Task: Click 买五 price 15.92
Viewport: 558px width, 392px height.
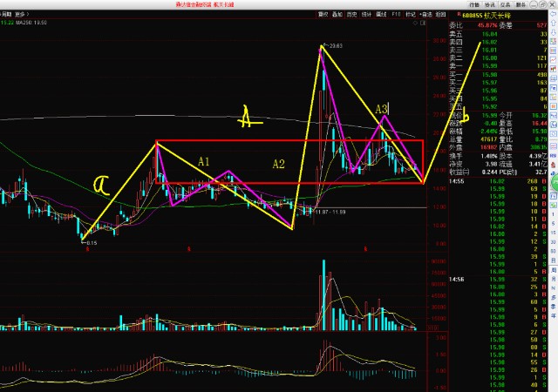Action: coord(489,106)
